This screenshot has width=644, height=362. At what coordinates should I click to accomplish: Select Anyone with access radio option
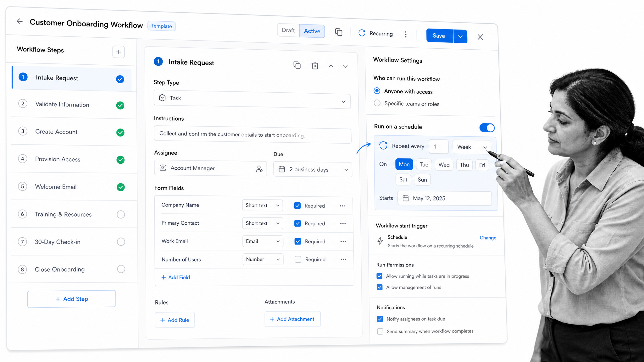point(377,91)
